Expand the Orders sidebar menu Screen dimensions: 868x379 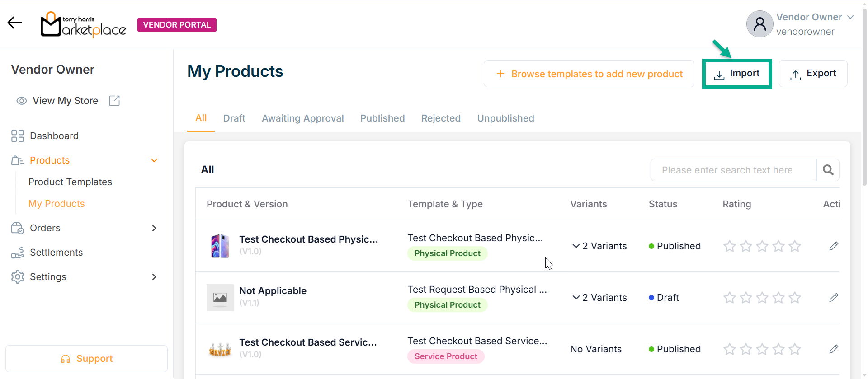click(x=154, y=228)
